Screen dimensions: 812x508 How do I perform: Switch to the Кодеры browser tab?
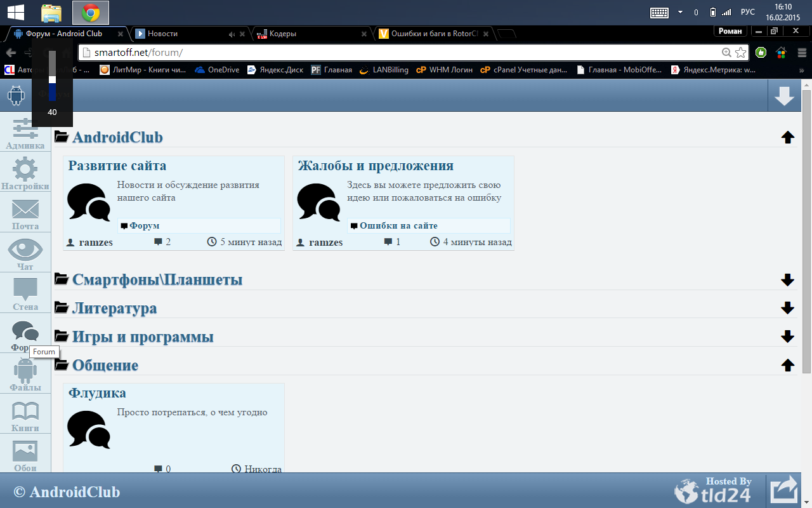[x=304, y=34]
